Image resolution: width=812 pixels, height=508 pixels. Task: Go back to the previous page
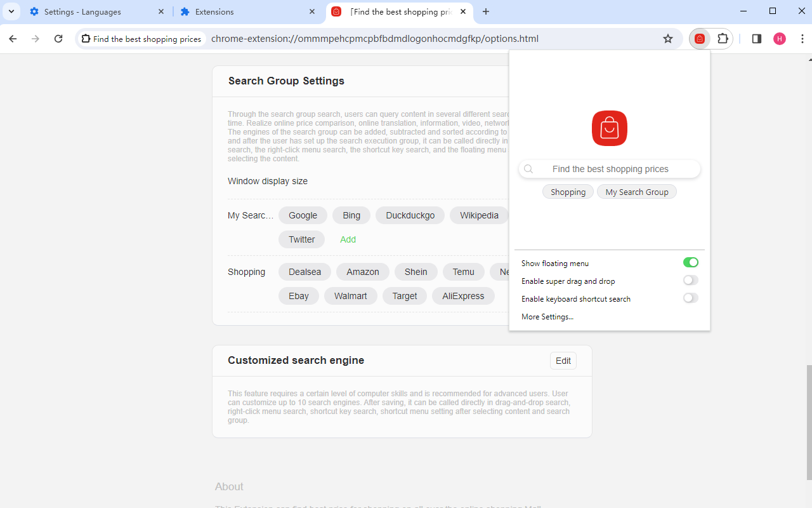coord(13,39)
